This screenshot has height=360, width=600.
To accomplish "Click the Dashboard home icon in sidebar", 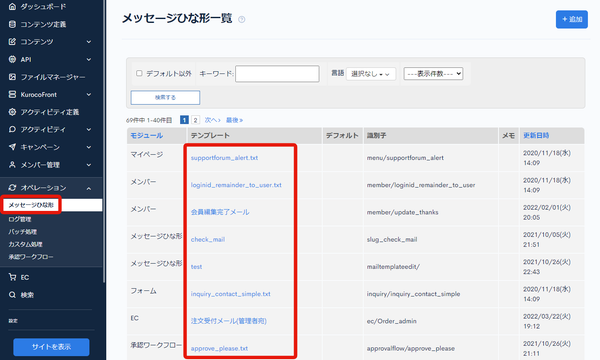I will (12, 7).
